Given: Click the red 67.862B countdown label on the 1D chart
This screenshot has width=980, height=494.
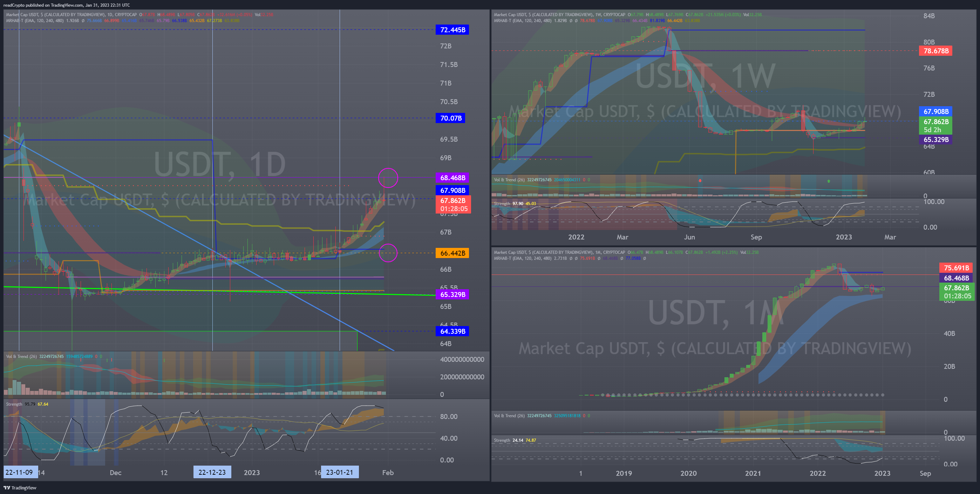Looking at the screenshot, I should point(453,204).
